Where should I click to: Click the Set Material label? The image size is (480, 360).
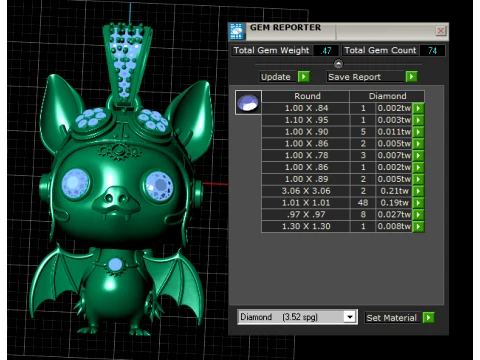pos(392,318)
